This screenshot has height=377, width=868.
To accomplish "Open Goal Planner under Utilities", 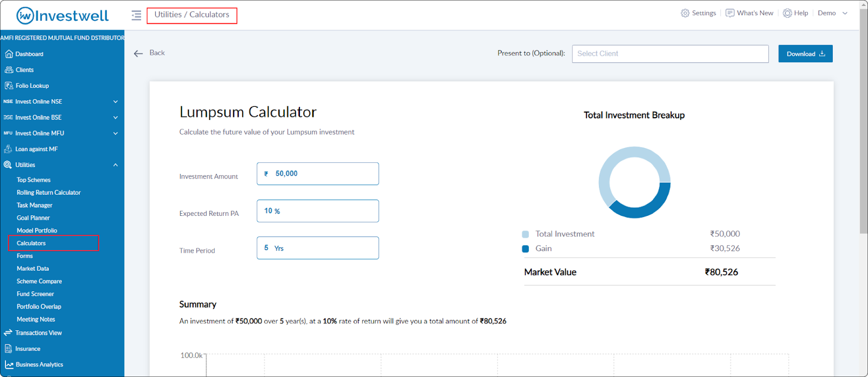I will (x=33, y=218).
